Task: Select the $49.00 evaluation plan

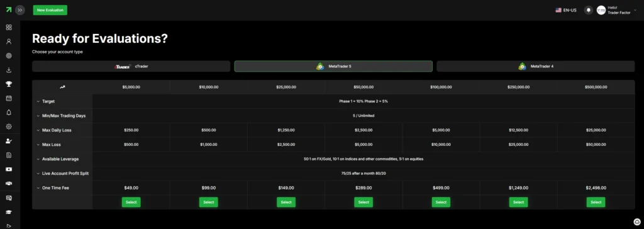Action: click(x=131, y=203)
